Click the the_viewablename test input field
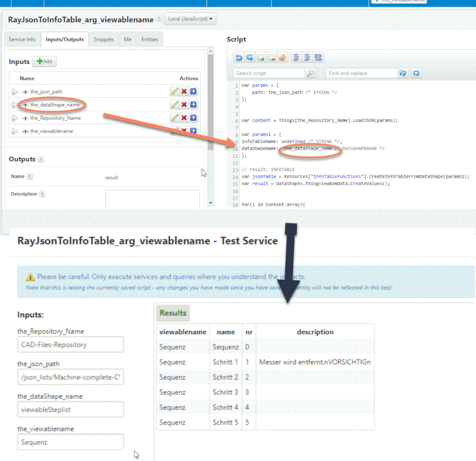The width and height of the screenshot is (476, 461). coord(71,442)
